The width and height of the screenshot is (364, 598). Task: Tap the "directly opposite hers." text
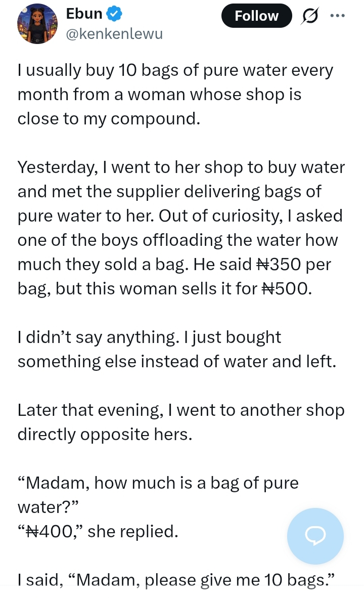[x=105, y=434]
